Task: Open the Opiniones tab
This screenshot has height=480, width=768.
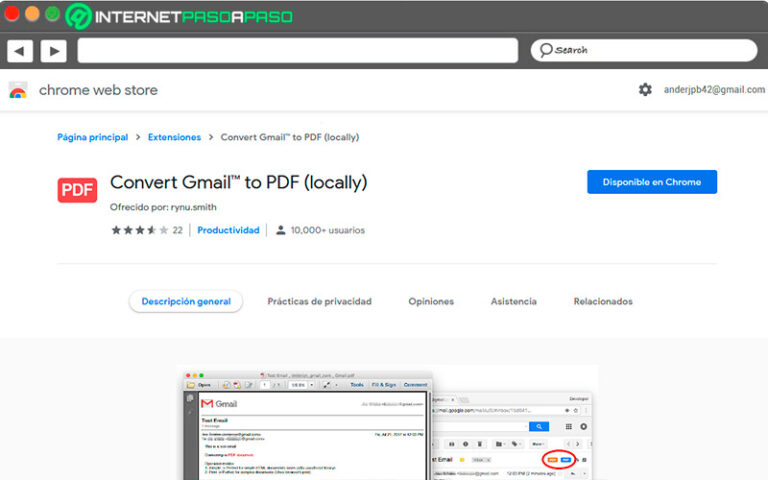Action: point(431,301)
